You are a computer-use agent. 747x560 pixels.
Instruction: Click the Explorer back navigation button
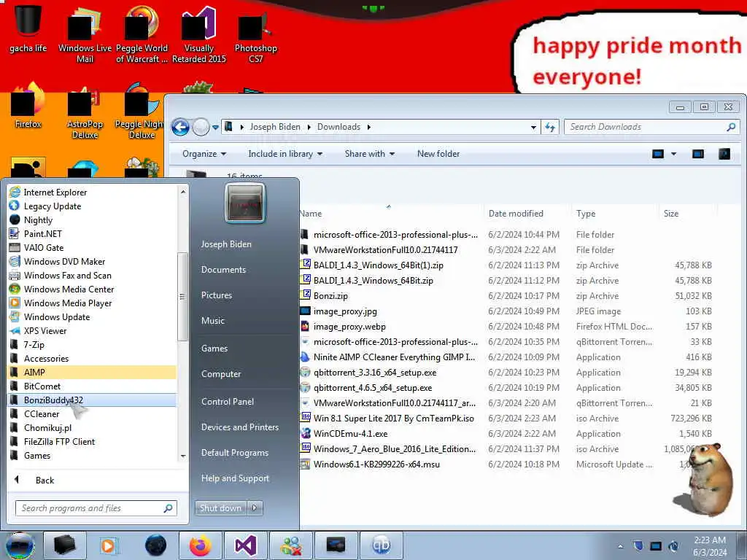point(181,127)
